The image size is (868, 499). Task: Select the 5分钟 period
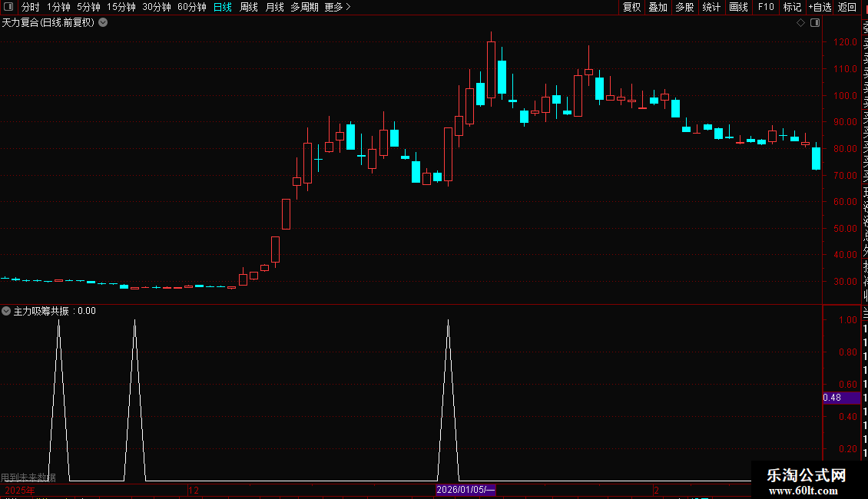point(88,7)
